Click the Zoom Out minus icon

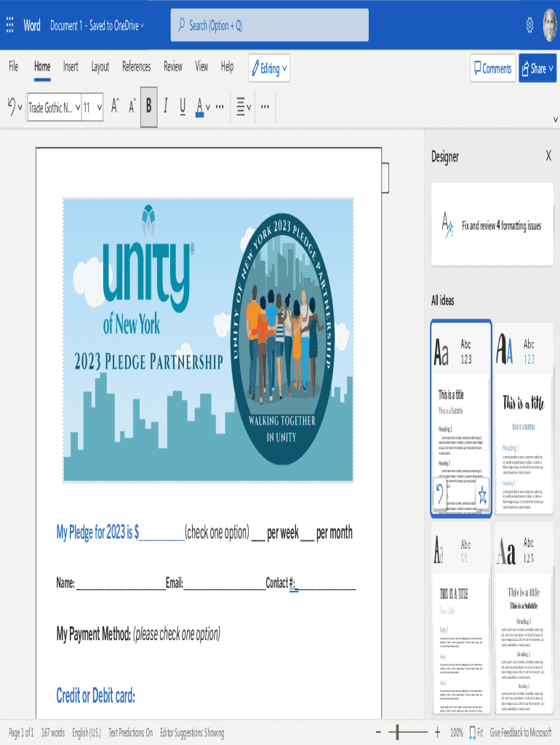click(x=378, y=733)
